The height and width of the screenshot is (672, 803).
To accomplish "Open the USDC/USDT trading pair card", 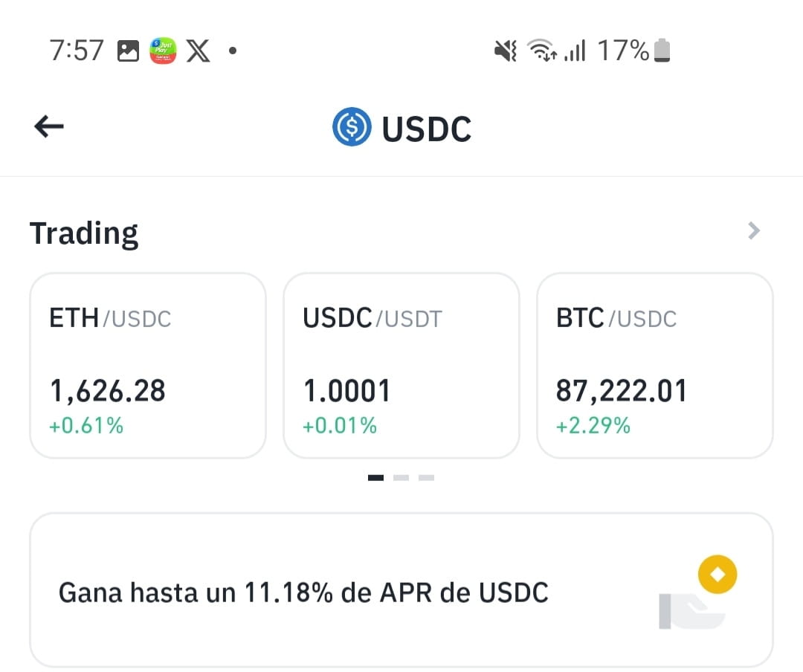I will pyautogui.click(x=401, y=365).
